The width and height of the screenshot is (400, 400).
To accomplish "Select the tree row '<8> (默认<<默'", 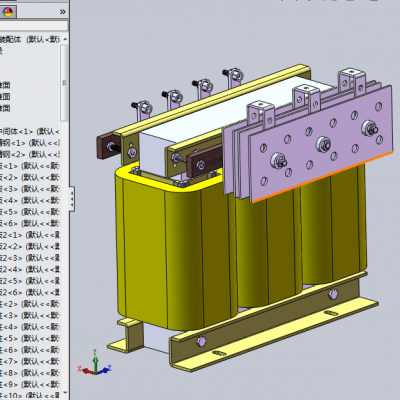I will pos(30,373).
